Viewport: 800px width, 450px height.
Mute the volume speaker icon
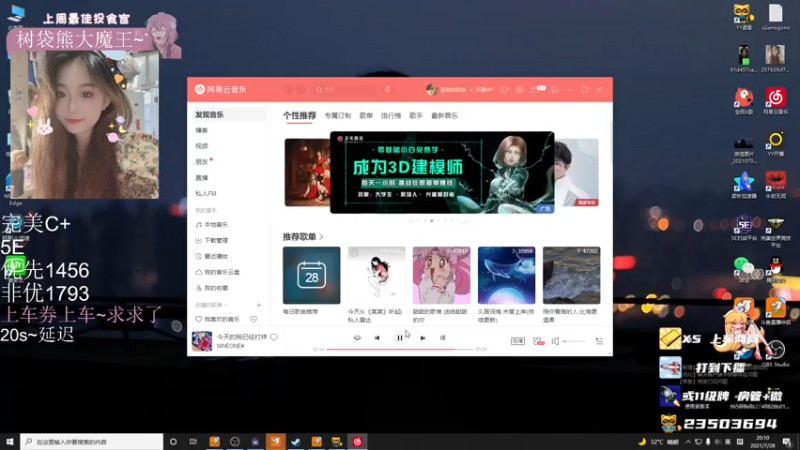point(555,341)
